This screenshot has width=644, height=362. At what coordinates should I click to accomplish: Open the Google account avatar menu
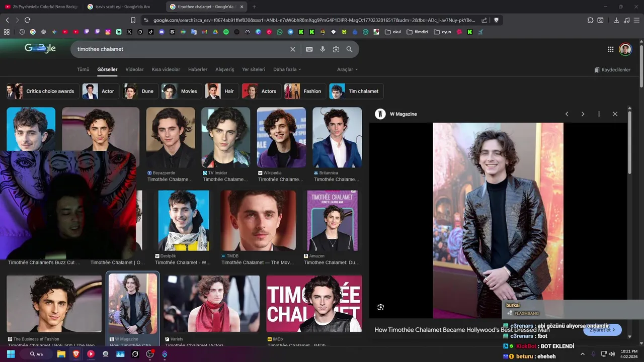tap(625, 49)
